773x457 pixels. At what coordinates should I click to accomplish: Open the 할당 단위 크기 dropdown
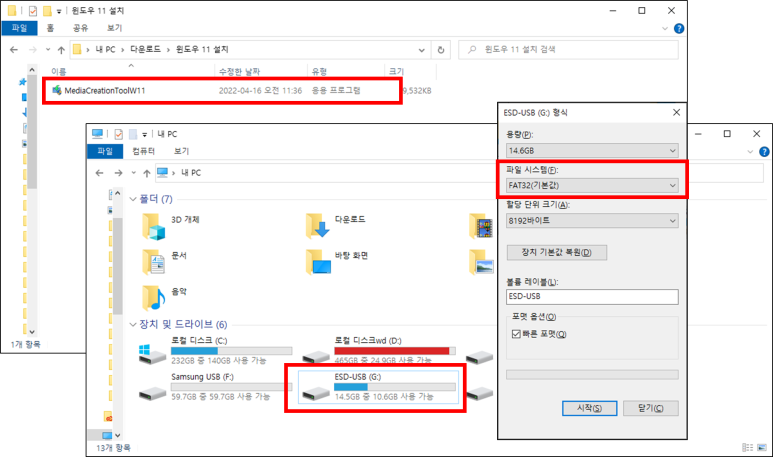592,220
